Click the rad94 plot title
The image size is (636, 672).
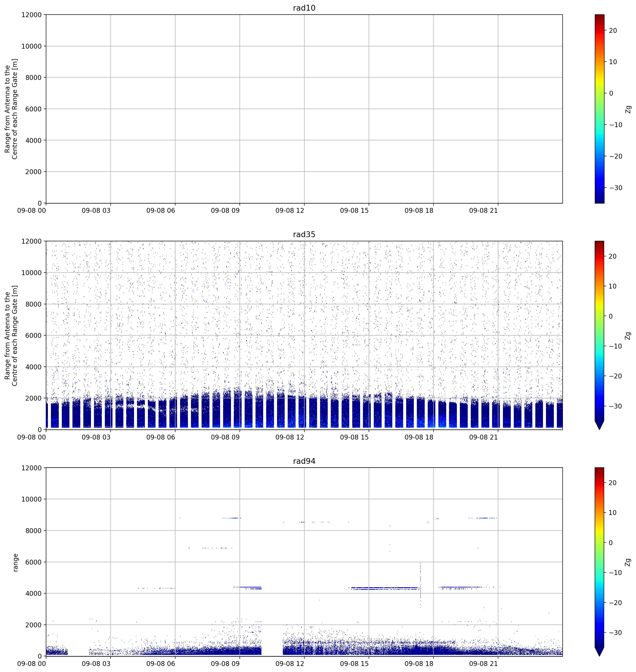click(x=304, y=461)
